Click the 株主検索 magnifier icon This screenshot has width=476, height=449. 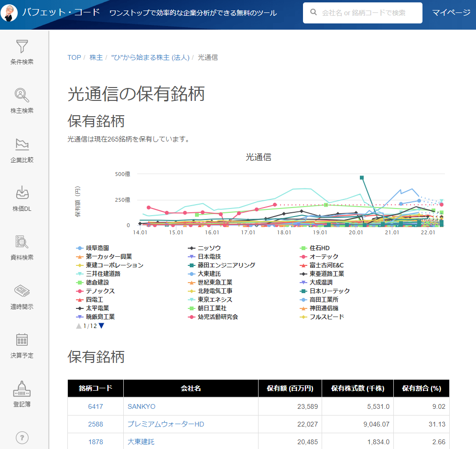(22, 96)
